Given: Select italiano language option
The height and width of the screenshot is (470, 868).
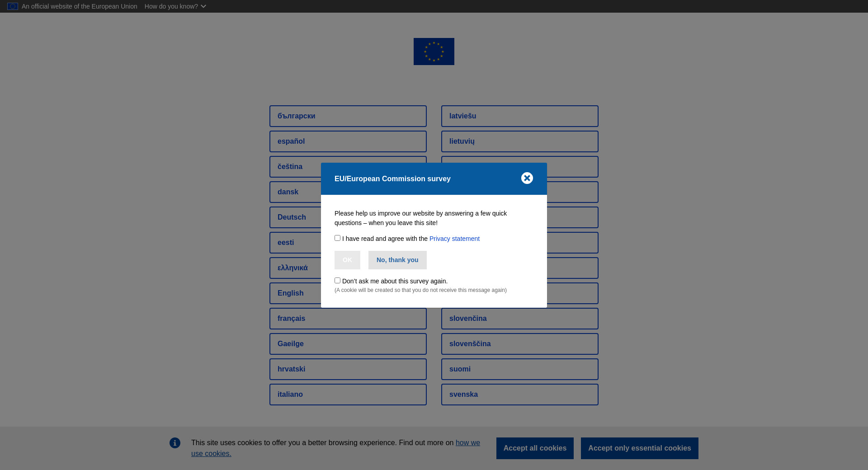Looking at the screenshot, I should coord(348,395).
